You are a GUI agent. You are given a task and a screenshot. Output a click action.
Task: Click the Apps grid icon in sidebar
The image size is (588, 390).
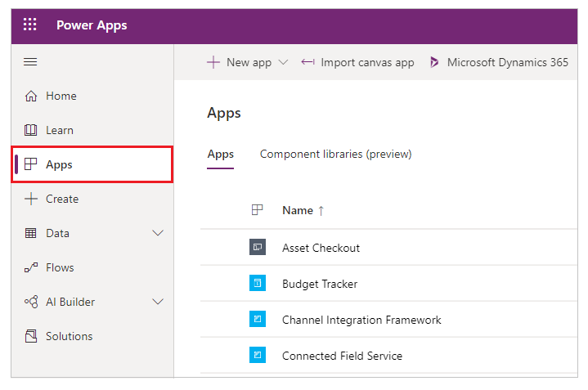click(x=31, y=164)
